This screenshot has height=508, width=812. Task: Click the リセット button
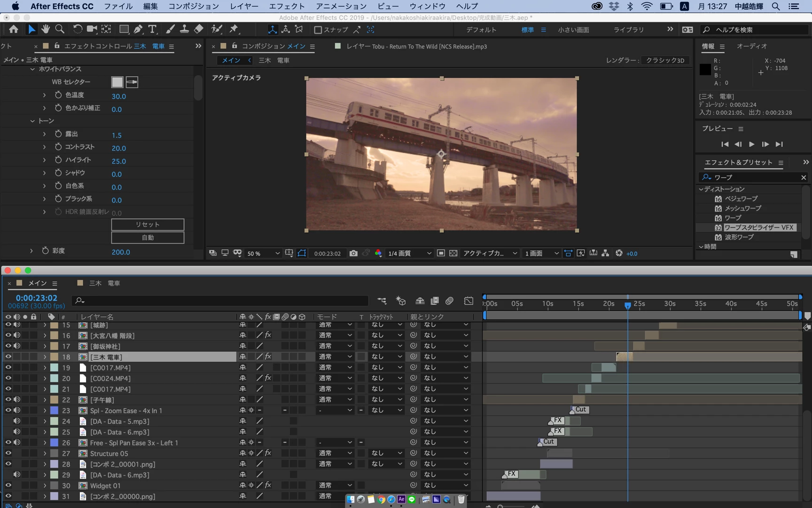coord(148,225)
